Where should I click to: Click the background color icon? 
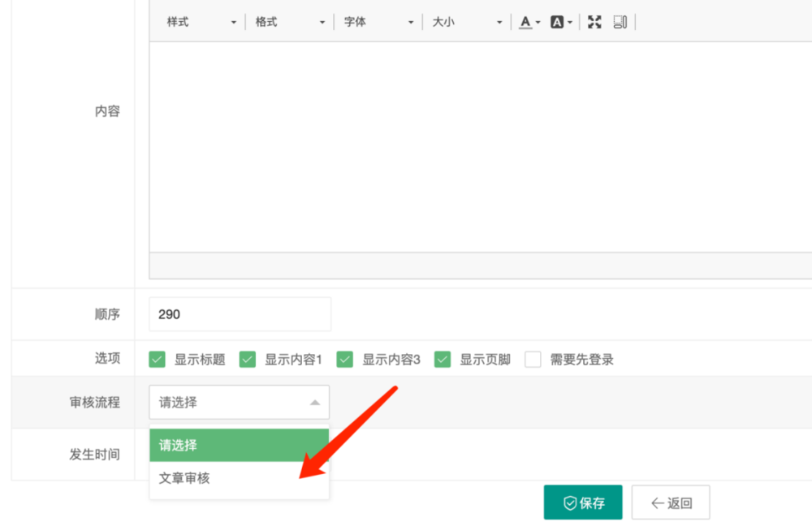557,22
